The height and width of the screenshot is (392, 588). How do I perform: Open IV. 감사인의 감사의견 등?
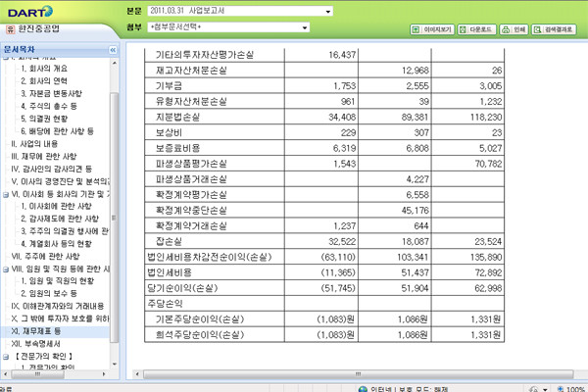(x=51, y=169)
